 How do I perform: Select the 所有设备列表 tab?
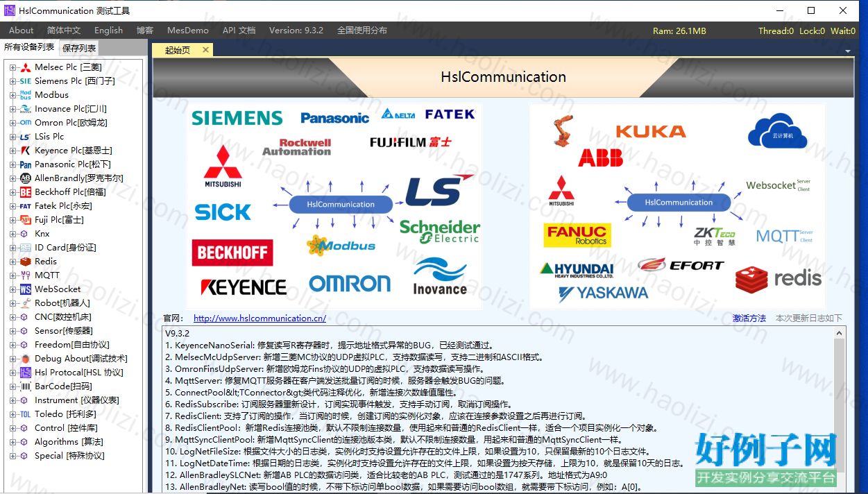pos(29,47)
